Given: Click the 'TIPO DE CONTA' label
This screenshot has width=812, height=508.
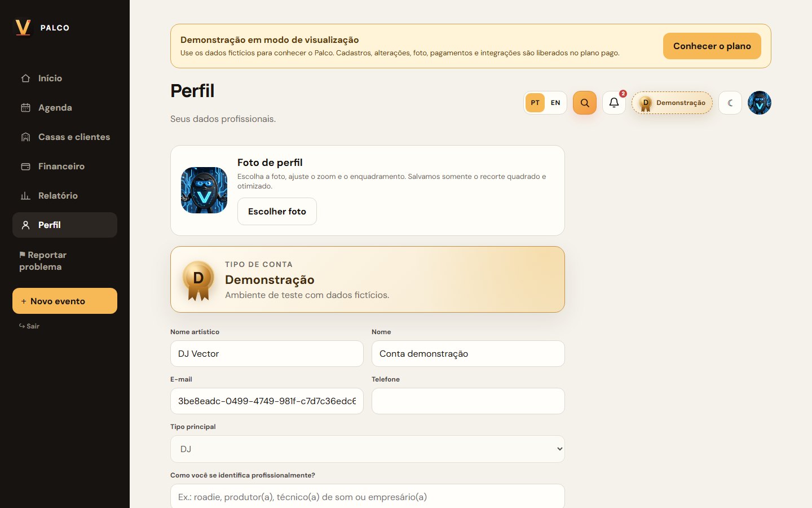Looking at the screenshot, I should click(259, 264).
